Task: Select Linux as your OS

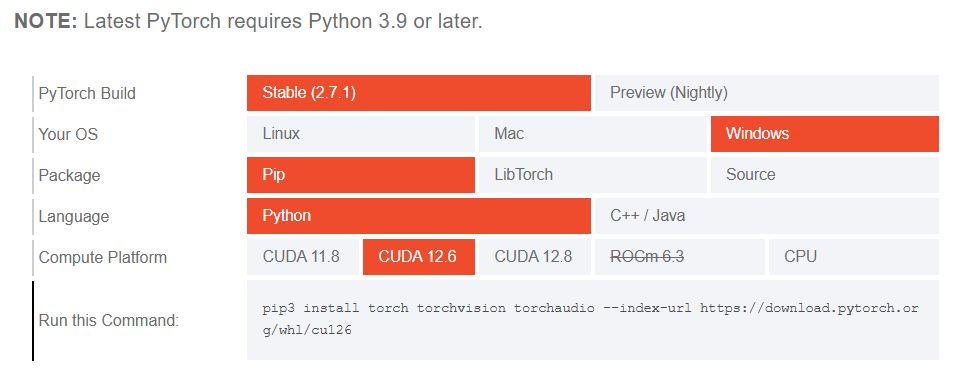Action: (x=361, y=134)
